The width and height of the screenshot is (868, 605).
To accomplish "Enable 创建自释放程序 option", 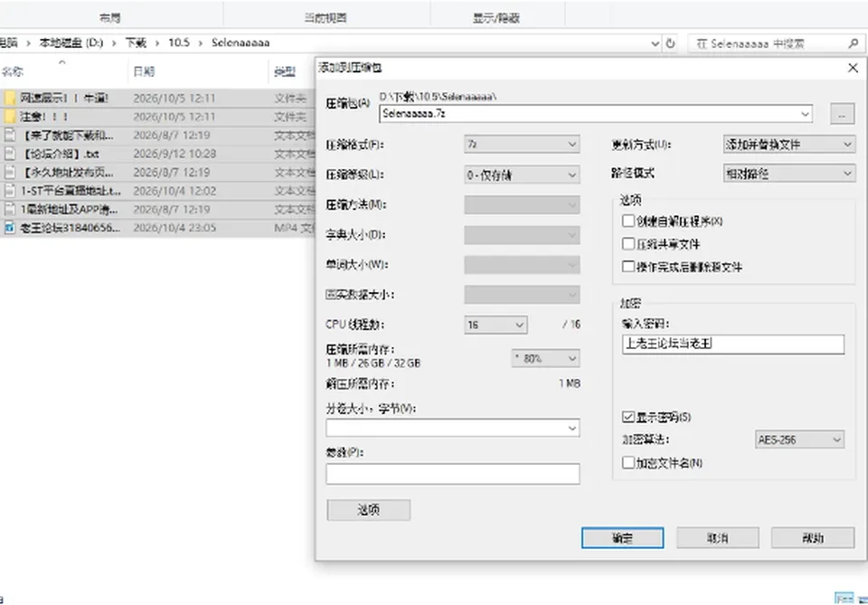I will (628, 221).
